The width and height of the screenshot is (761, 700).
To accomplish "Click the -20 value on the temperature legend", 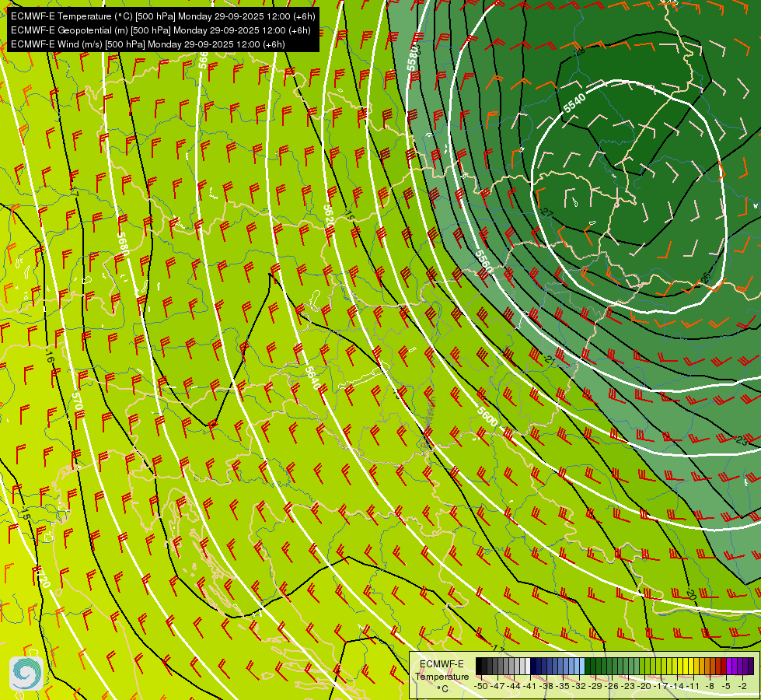I will click(x=645, y=686).
